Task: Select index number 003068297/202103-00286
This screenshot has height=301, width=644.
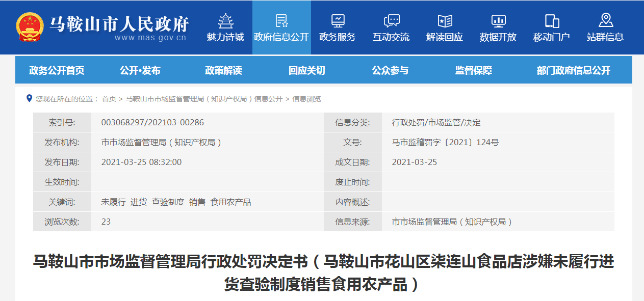Action: [152, 123]
